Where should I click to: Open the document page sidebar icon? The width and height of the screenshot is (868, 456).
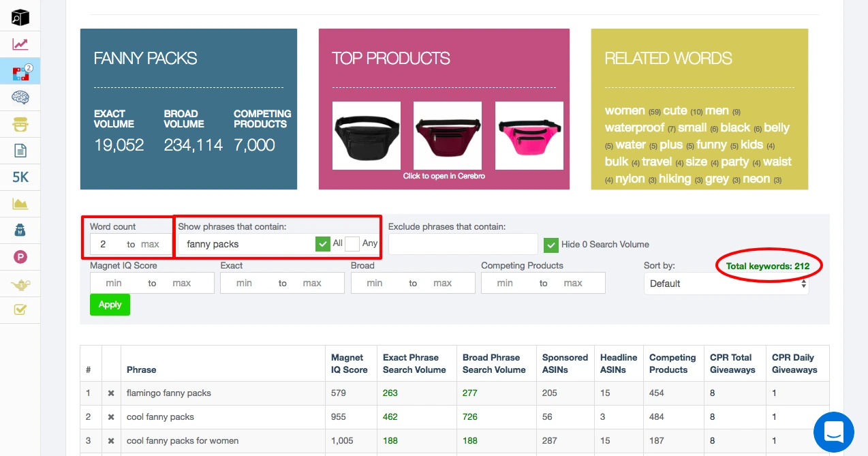click(20, 151)
